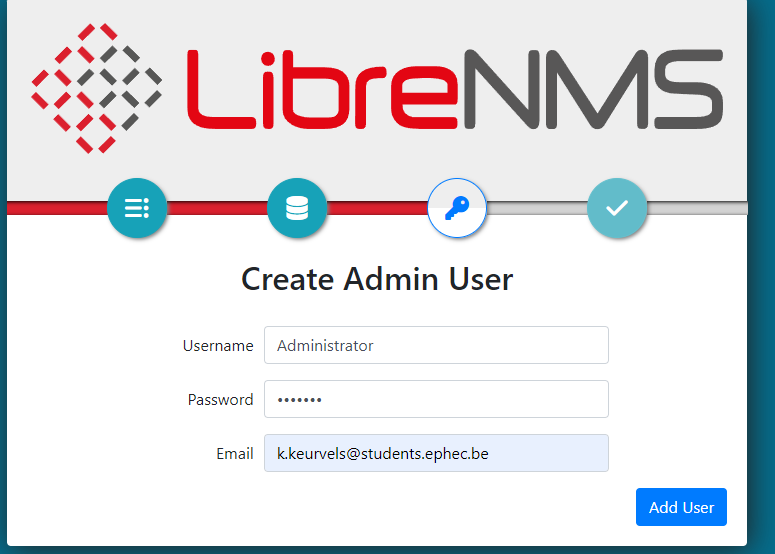
Task: Select the key icon for user creation step
Action: click(457, 208)
